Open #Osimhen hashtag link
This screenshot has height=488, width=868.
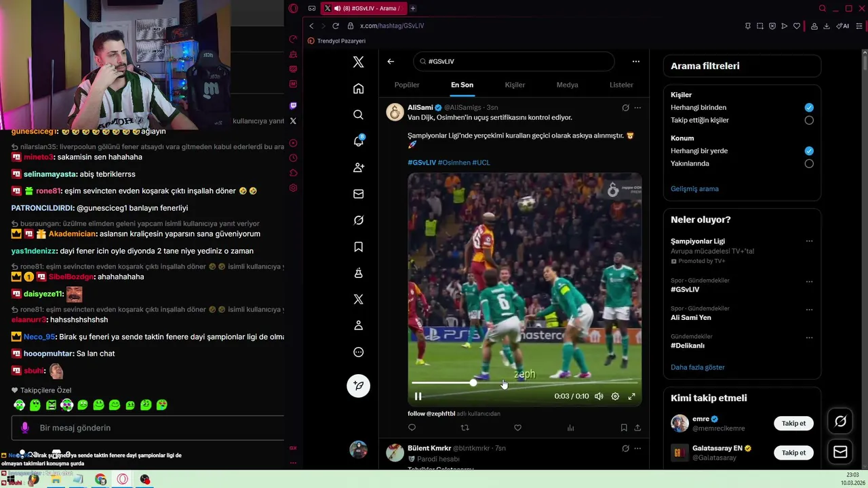(454, 163)
